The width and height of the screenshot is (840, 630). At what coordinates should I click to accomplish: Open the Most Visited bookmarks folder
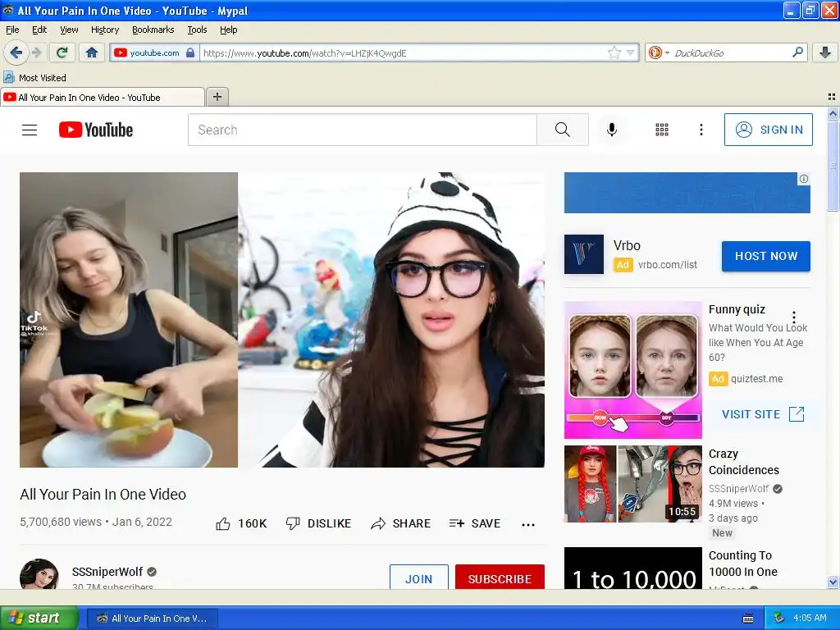point(34,78)
